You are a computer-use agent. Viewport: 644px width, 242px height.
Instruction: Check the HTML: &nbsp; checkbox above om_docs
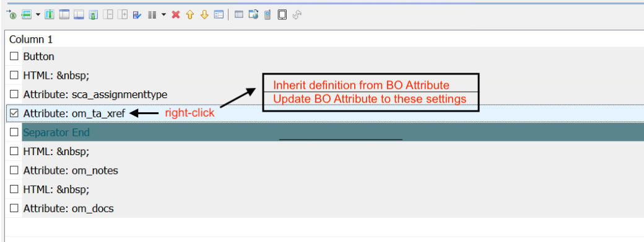[x=14, y=189]
